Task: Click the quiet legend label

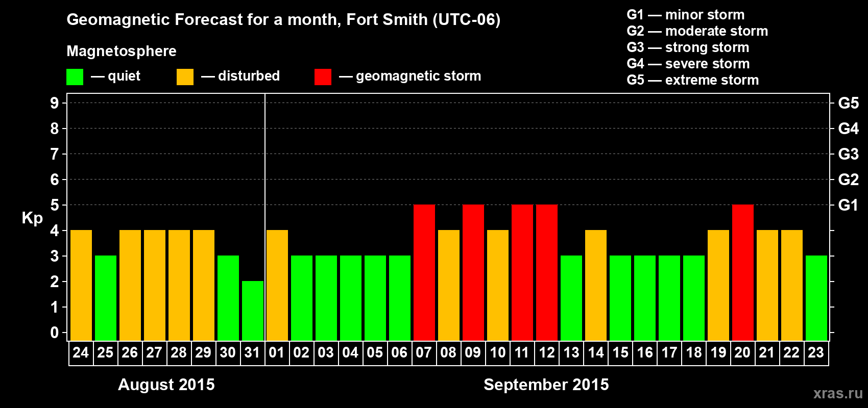Action: click(x=124, y=76)
